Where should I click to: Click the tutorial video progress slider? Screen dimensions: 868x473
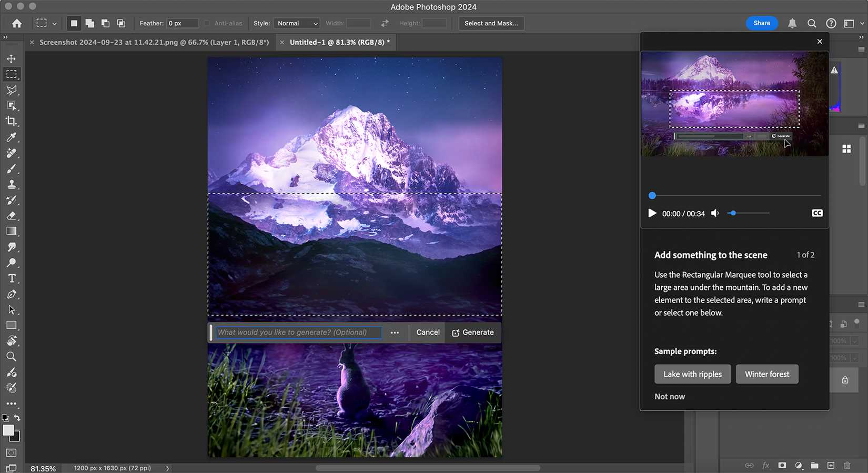coord(735,196)
